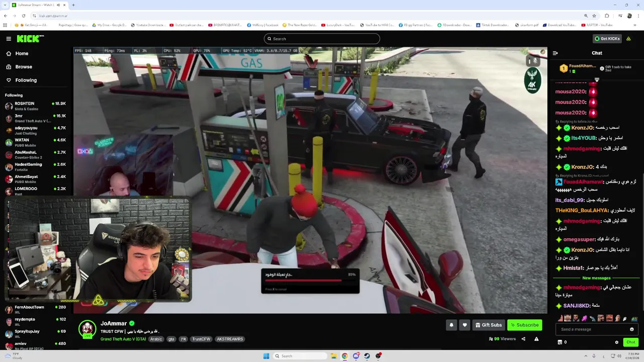Mute the browser tab audio icon

coord(58,5)
